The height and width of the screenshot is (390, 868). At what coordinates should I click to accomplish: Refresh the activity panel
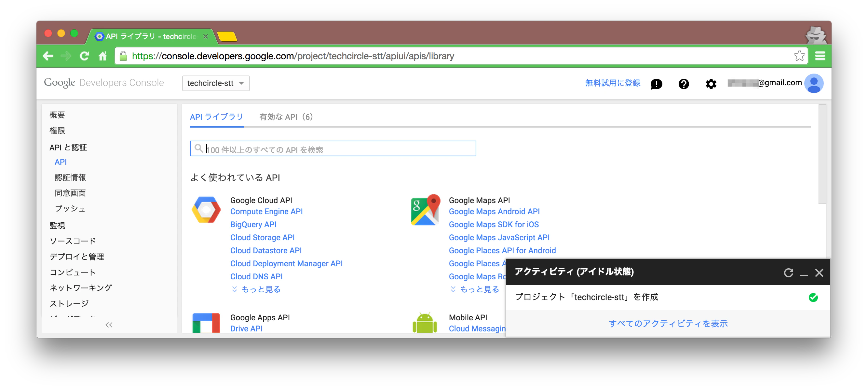[x=788, y=272]
